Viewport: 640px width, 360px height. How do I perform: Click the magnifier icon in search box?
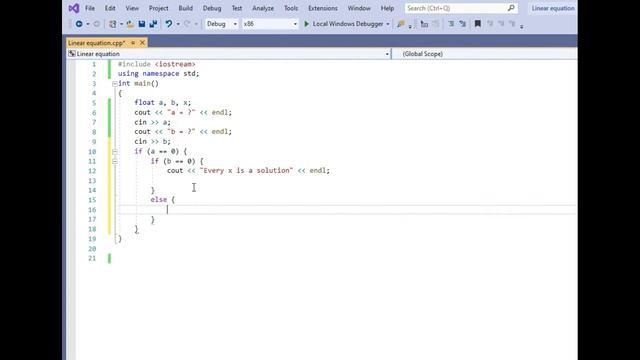pyautogui.click(x=511, y=8)
